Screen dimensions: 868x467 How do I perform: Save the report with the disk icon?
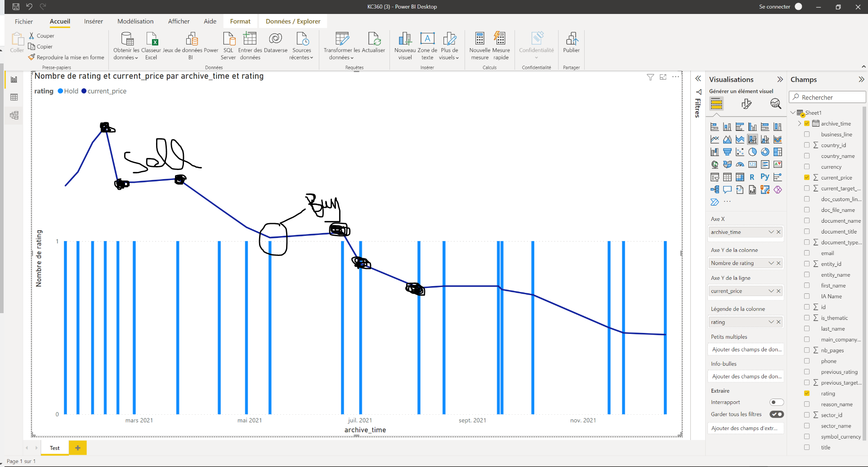click(16, 7)
